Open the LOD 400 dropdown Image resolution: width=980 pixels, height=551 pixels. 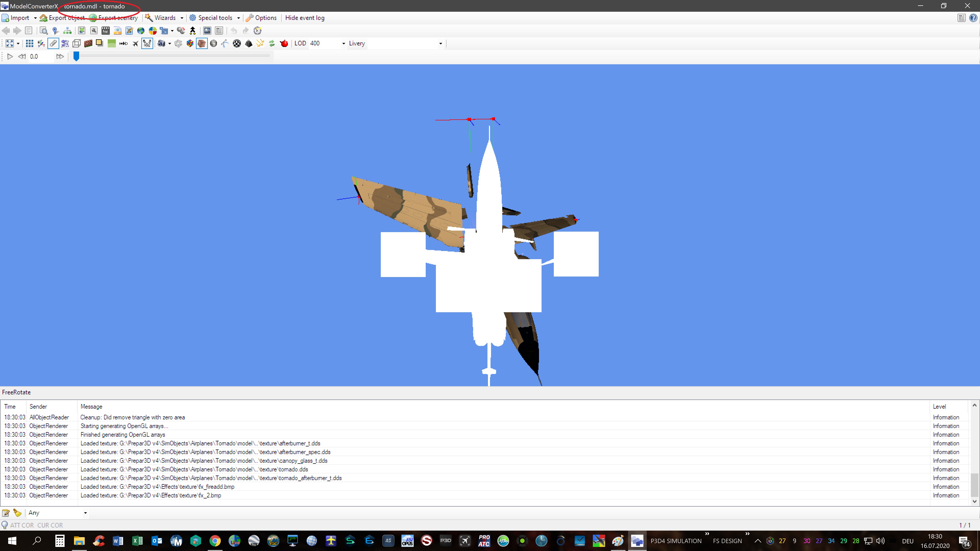(343, 43)
